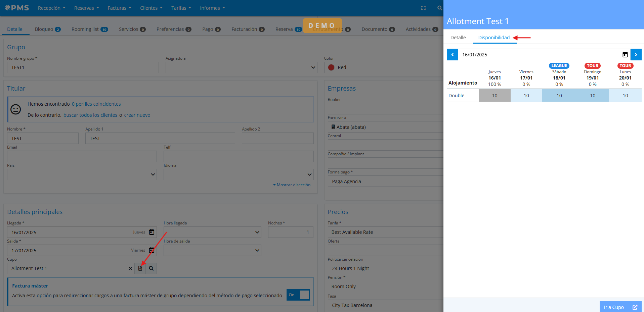
Task: Click the Ir a Cupo button
Action: (x=620, y=307)
